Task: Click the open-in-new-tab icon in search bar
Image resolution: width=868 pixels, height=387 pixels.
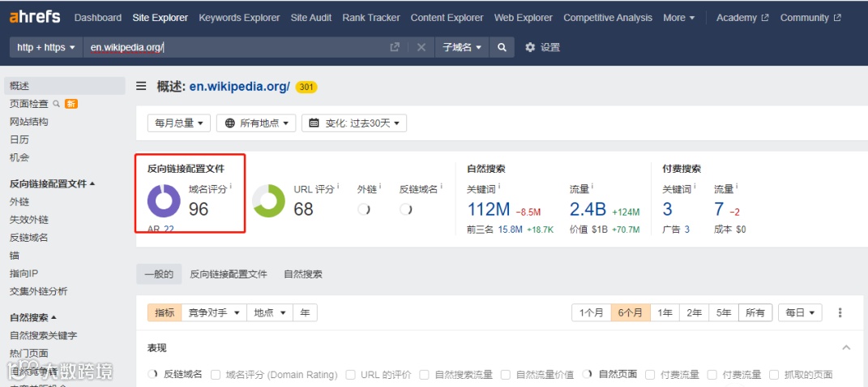Action: click(x=395, y=47)
